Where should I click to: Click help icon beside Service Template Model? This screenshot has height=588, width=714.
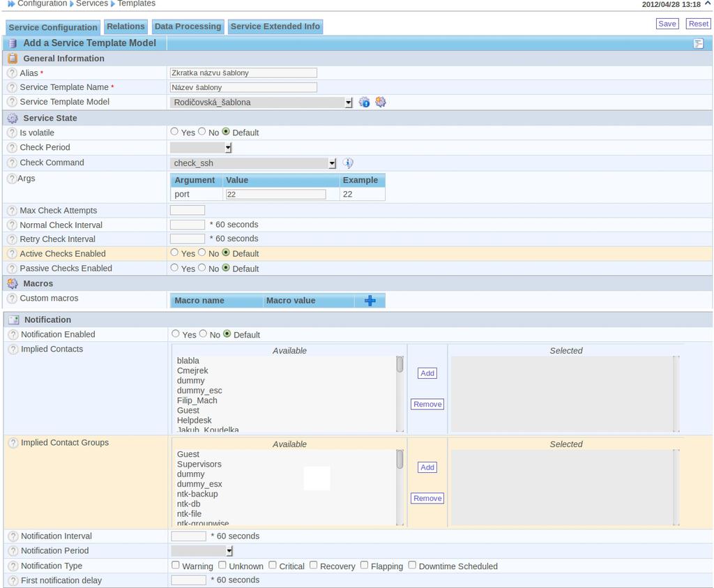[13, 102]
